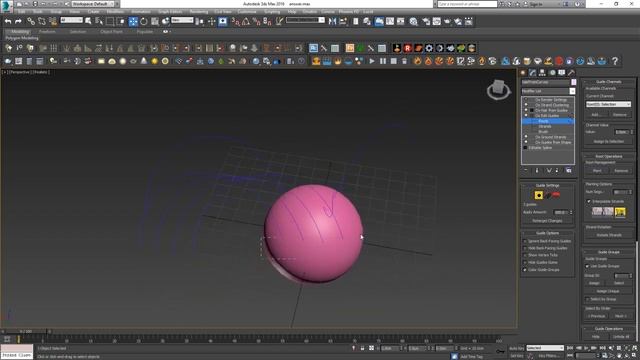Viewport: 640px width, 360px height.
Task: Open the Current Channel dropdown
Action: (x=608, y=104)
